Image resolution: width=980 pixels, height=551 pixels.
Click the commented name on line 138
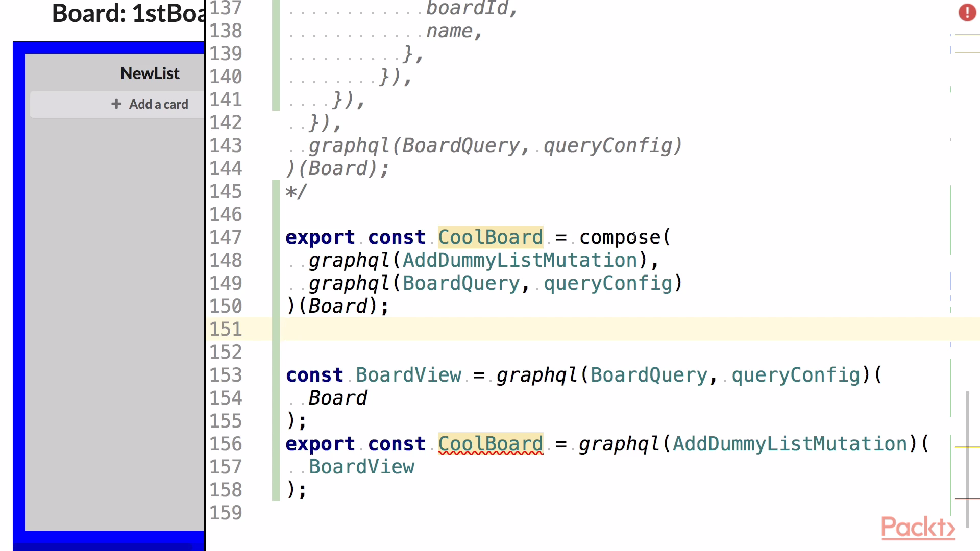click(450, 31)
